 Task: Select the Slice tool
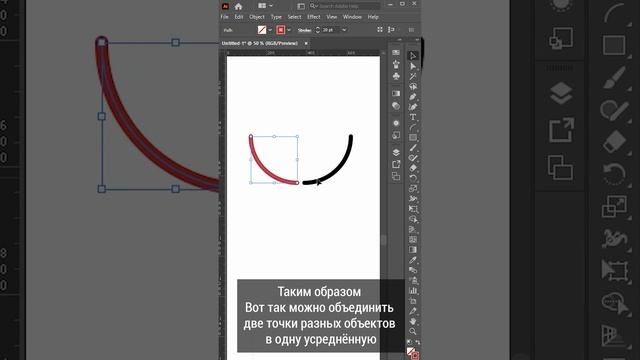click(x=413, y=311)
